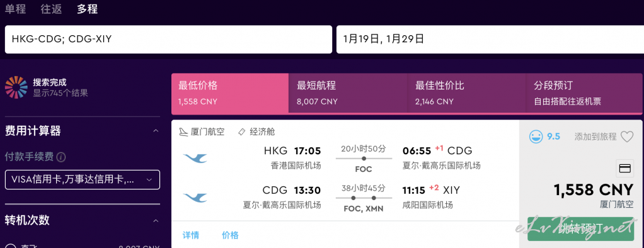Click the Xiamen Airlines logo on CDG flight
The width and height of the screenshot is (644, 248).
[195, 198]
